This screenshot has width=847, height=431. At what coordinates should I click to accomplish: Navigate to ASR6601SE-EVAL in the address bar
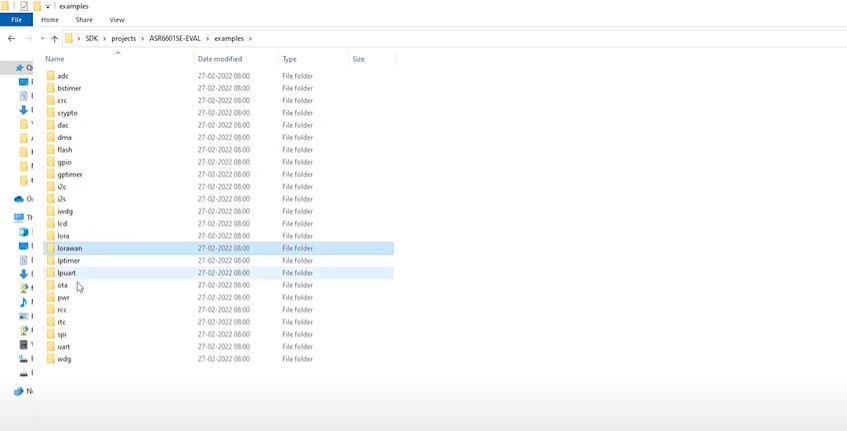[x=175, y=39]
